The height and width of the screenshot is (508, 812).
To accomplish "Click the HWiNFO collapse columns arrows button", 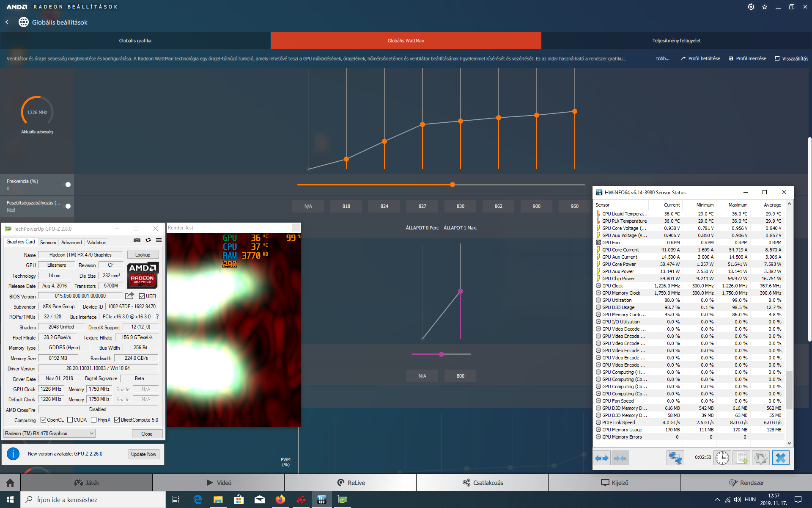I will coord(620,458).
